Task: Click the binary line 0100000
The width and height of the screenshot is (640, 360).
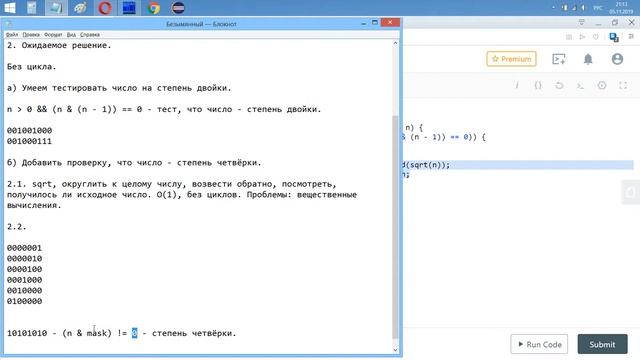Action: [x=24, y=301]
